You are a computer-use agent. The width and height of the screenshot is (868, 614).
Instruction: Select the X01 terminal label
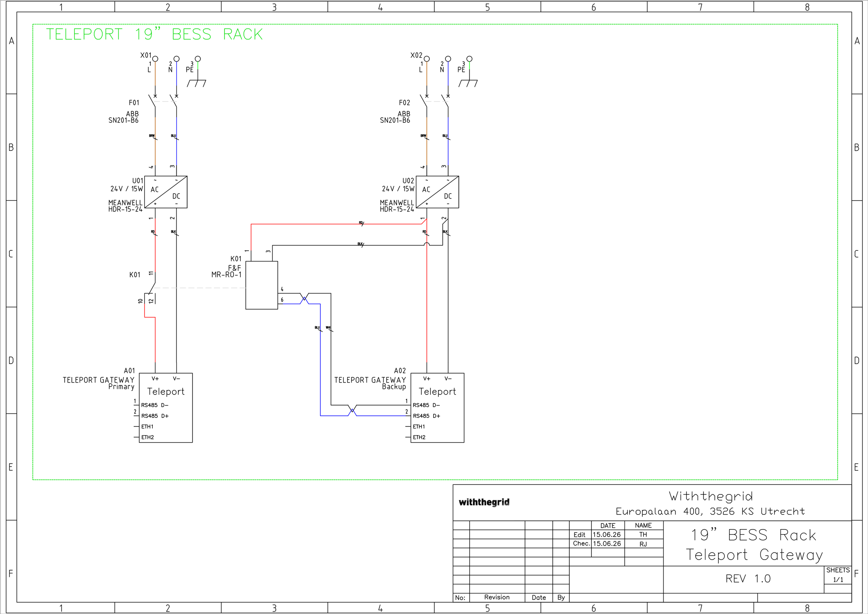point(146,55)
